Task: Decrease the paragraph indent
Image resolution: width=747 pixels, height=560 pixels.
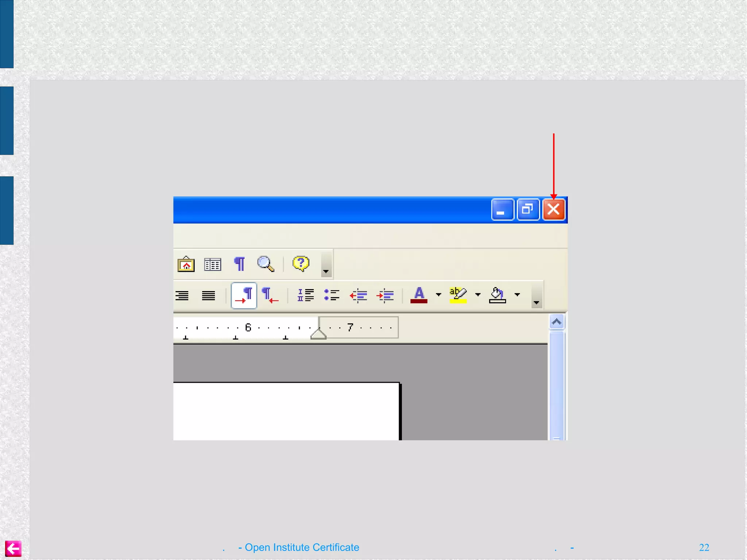Action: coord(358,295)
